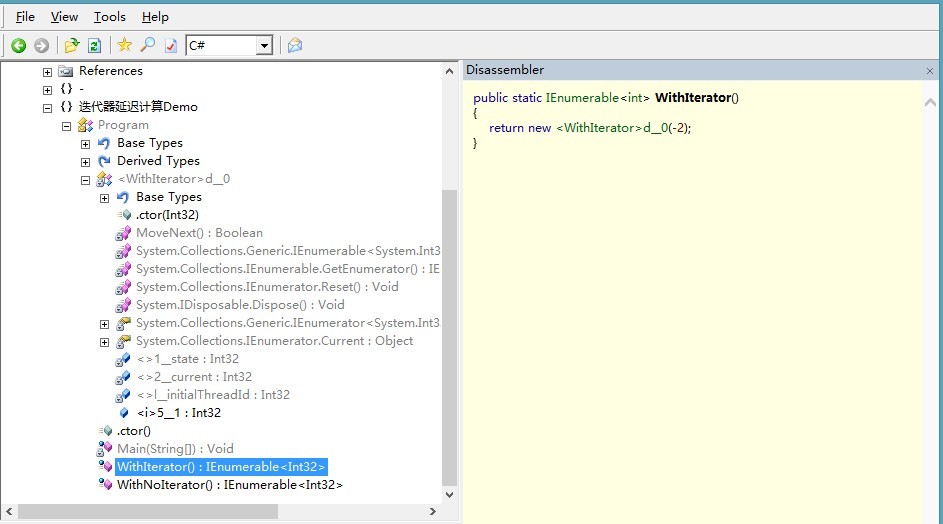Click the Disassembler pane scroll-up arrow
943x524 pixels.
point(930,103)
